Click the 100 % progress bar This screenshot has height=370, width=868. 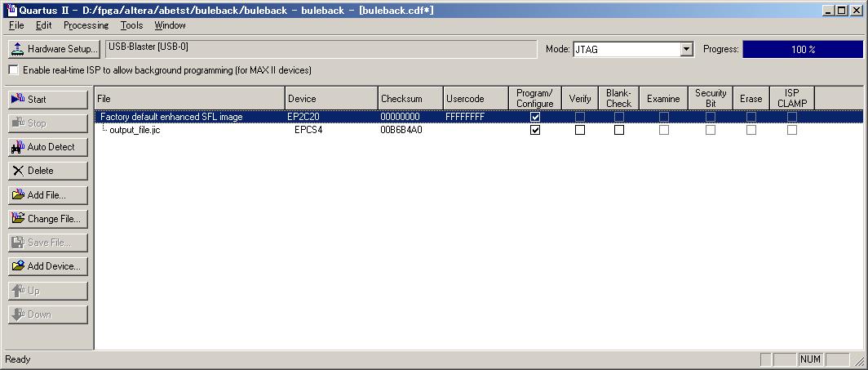803,49
